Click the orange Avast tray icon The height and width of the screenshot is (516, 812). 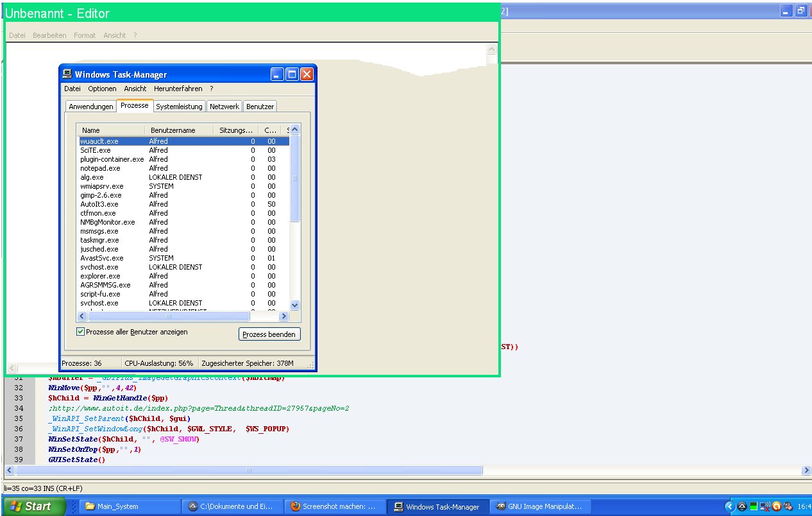pos(776,506)
